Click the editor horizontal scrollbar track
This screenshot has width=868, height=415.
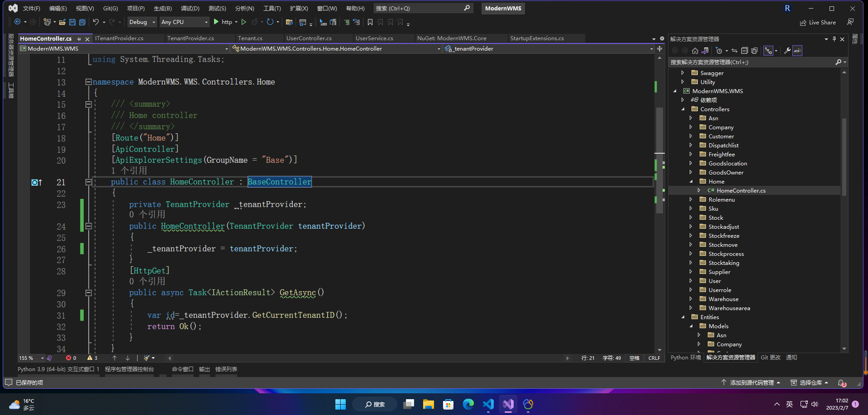[368, 358]
